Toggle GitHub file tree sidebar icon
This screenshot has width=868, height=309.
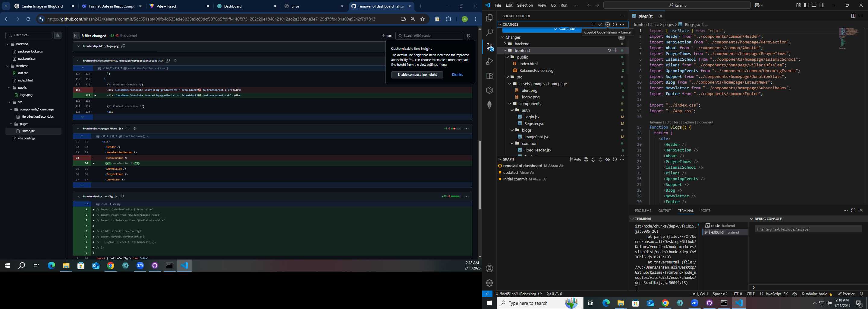76,36
